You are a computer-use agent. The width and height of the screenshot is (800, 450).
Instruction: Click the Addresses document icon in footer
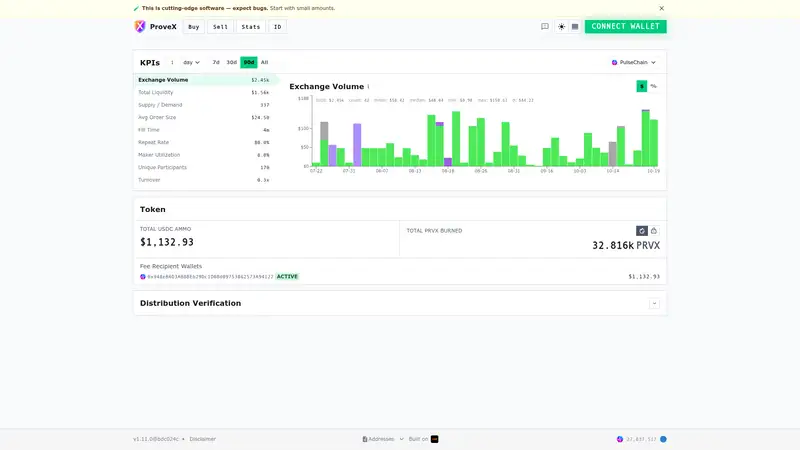365,439
